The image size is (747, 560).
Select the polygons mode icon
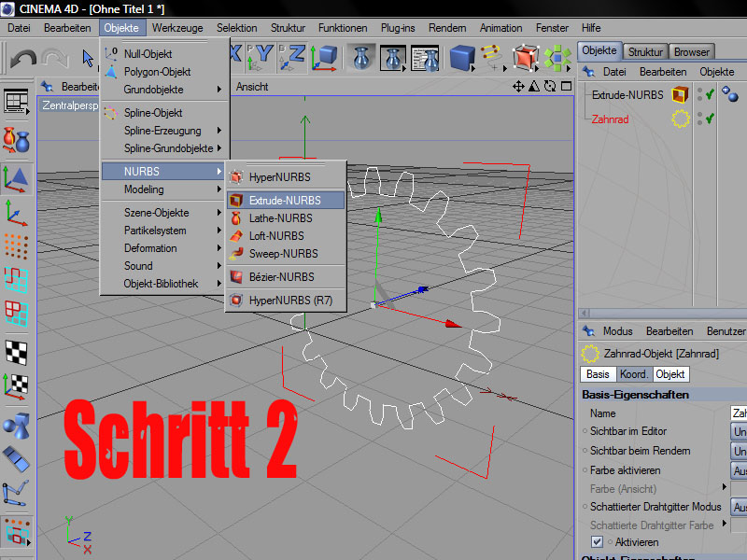click(x=16, y=314)
